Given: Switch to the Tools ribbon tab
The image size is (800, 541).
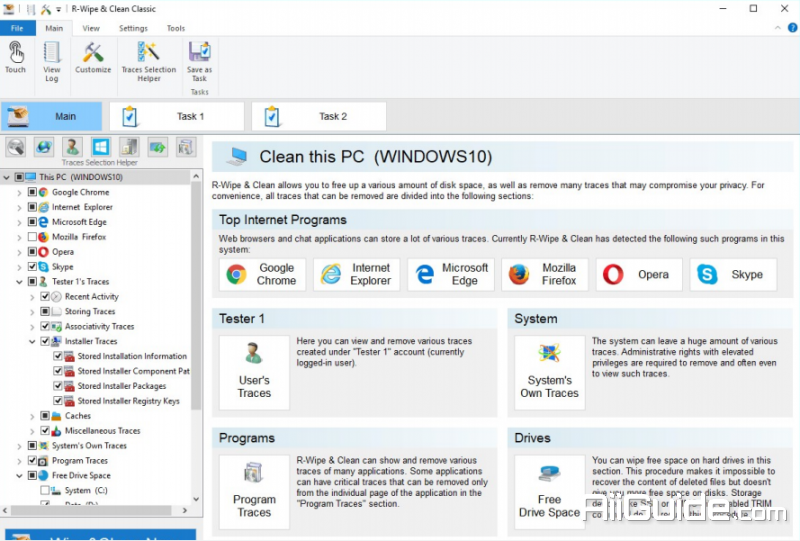Looking at the screenshot, I should [x=176, y=28].
